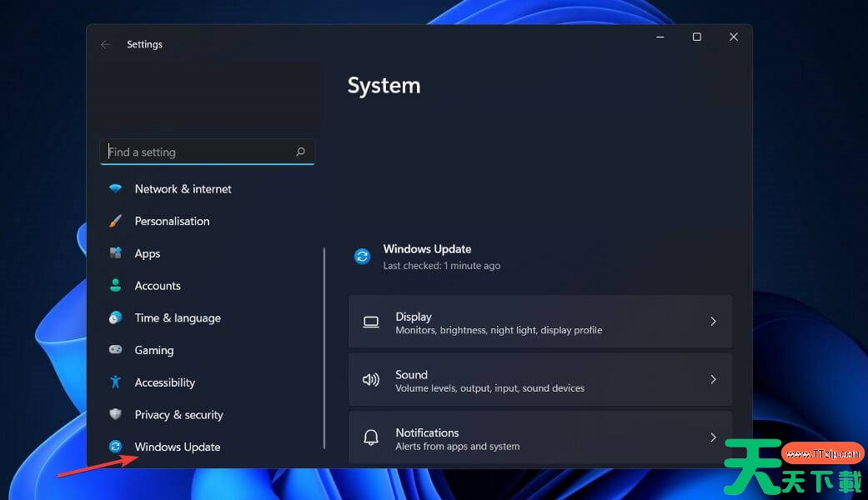Image resolution: width=868 pixels, height=500 pixels.
Task: Click the Accounts person icon
Action: pos(115,285)
